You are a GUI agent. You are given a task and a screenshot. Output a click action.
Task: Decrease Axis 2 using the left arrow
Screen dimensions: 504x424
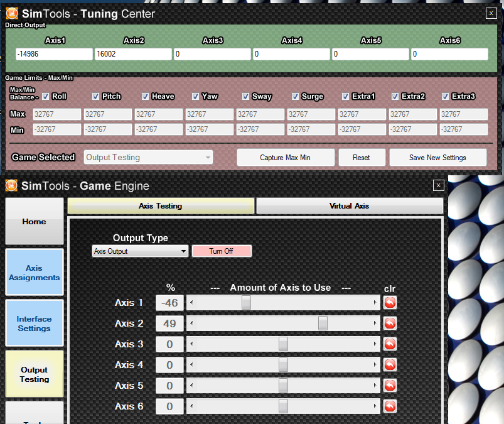(191, 323)
